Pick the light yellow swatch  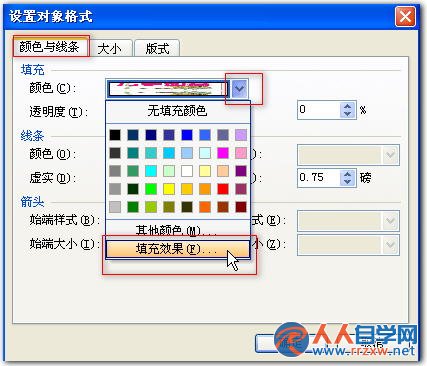coord(205,171)
